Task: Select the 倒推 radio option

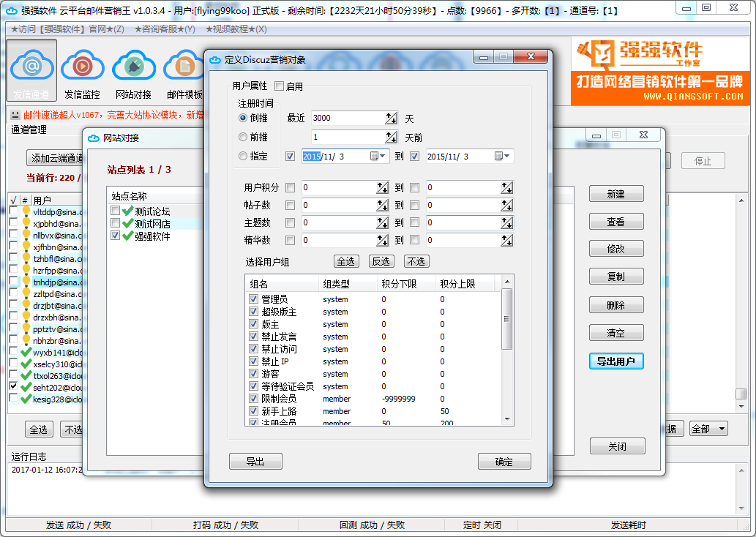Action: 243,118
